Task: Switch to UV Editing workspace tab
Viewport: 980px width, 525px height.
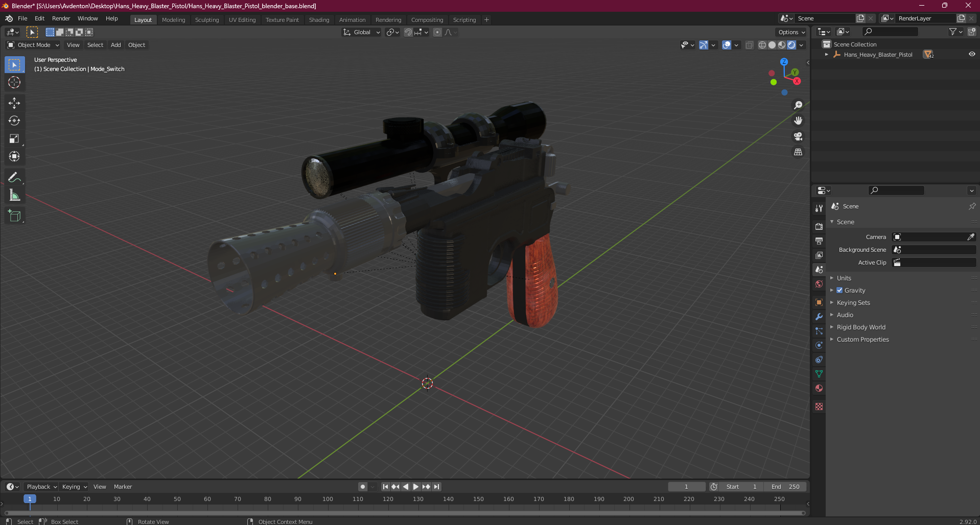Action: 242,20
